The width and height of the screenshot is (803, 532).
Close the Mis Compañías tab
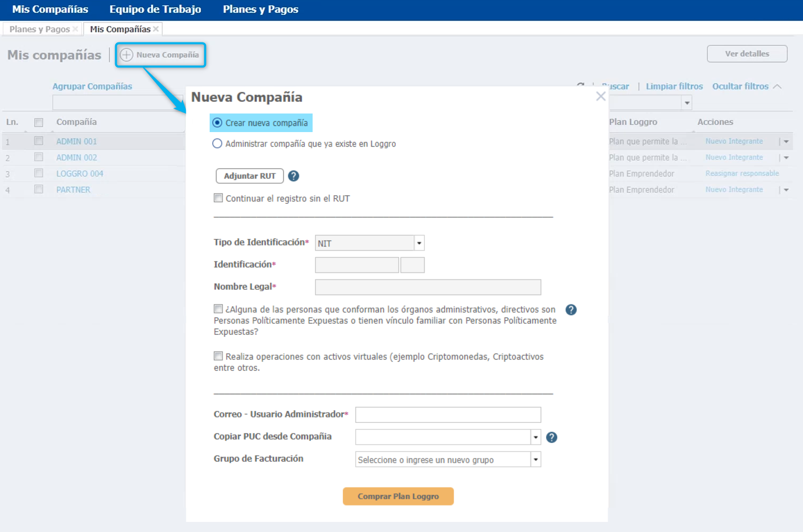[156, 29]
